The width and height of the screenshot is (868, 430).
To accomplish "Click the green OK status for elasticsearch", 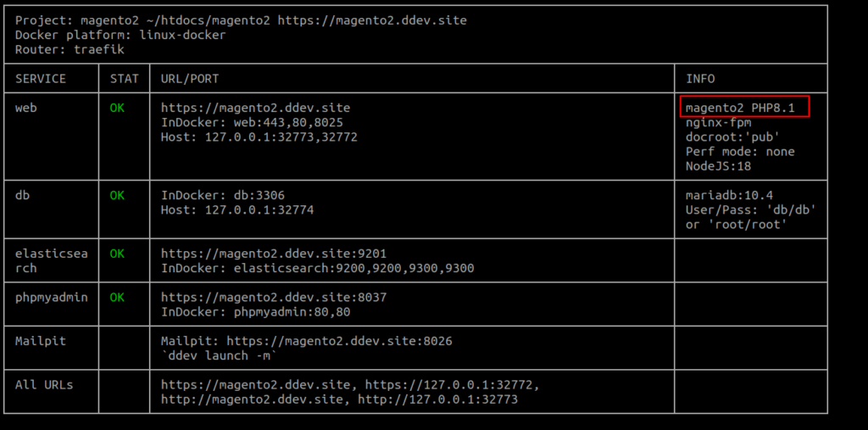I will [x=117, y=254].
